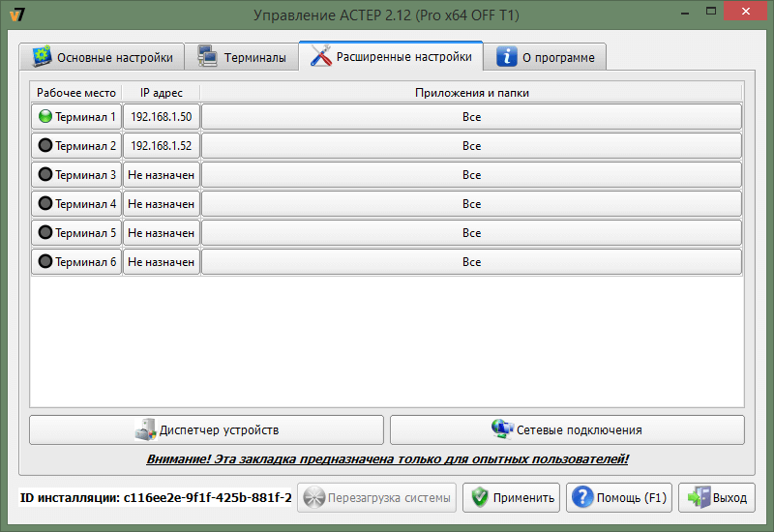Click the gear monitor icon on Основные настройки
This screenshot has width=774, height=532.
tap(42, 56)
